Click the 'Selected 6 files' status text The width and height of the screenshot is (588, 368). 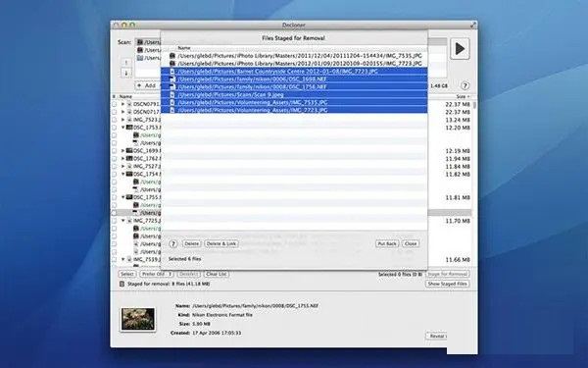[184, 259]
